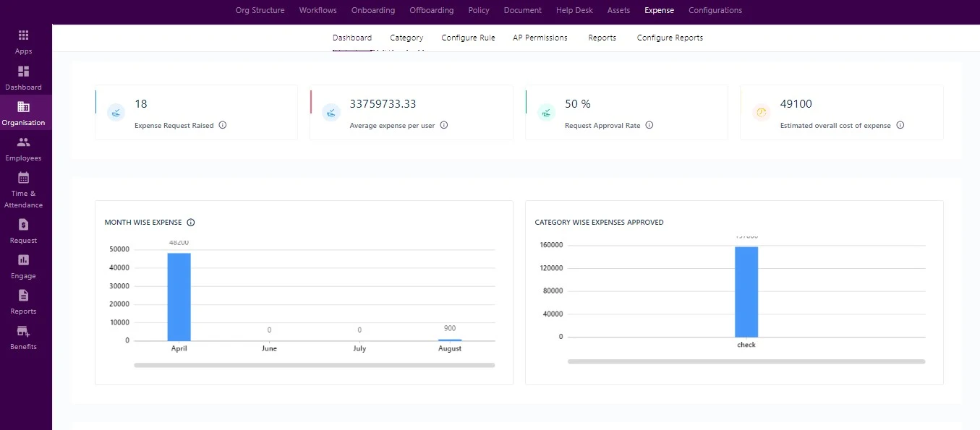The height and width of the screenshot is (430, 980).
Task: Open the Policy menu item
Action: tap(479, 10)
